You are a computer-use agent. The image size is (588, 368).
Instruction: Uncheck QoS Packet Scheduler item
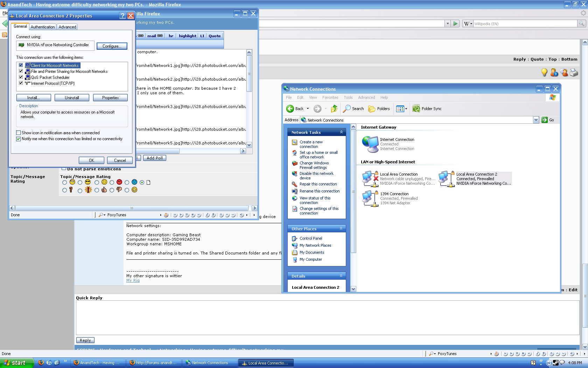coord(21,77)
